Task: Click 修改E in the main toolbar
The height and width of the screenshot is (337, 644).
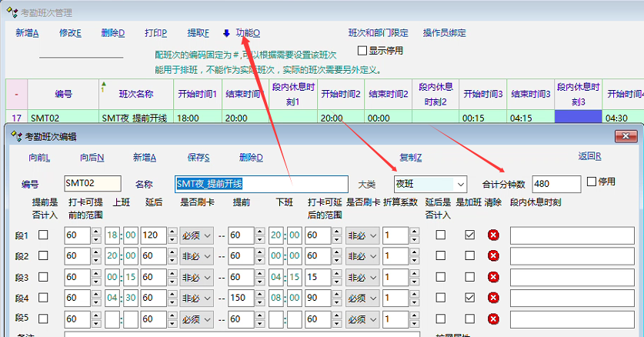Action: pos(70,33)
